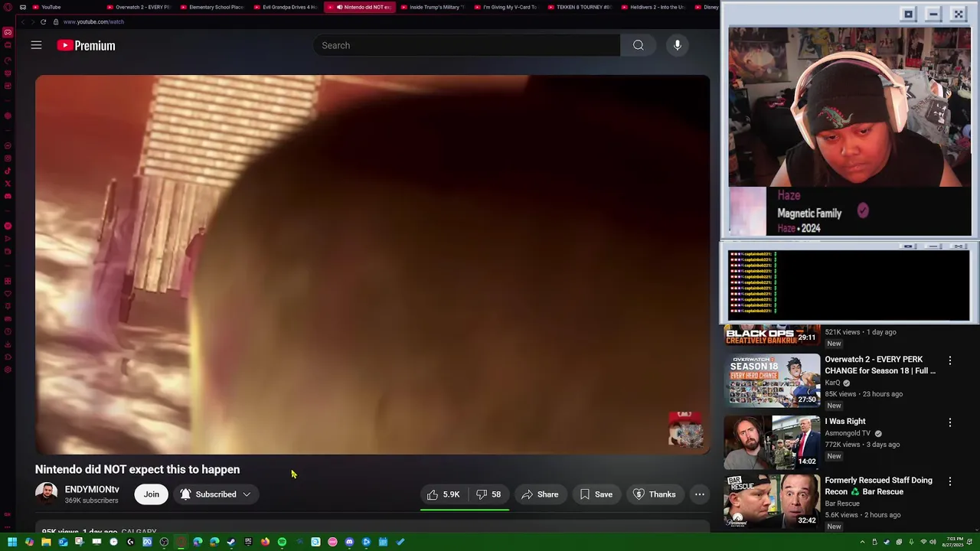This screenshot has height=551, width=980.
Task: Send Thanks to the creator
Action: pos(654,494)
